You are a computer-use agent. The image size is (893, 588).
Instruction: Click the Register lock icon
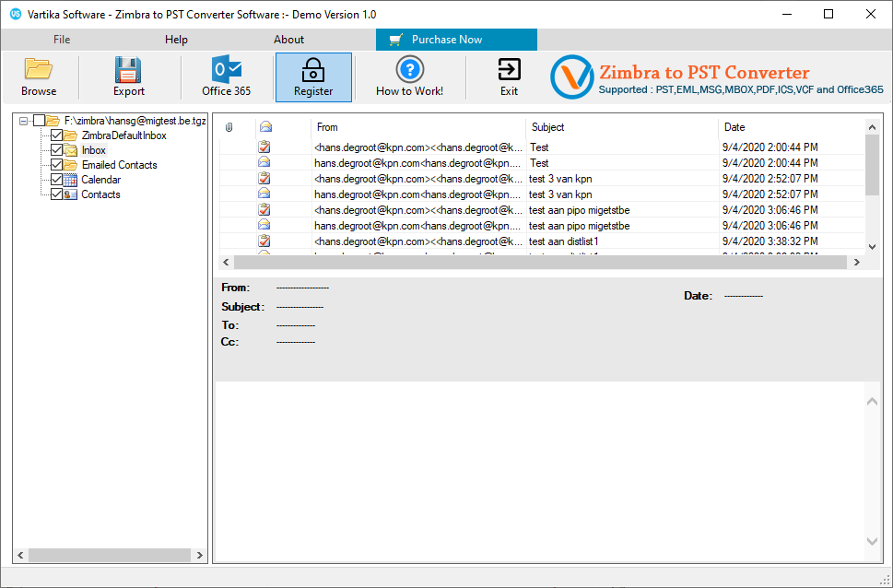click(x=313, y=69)
